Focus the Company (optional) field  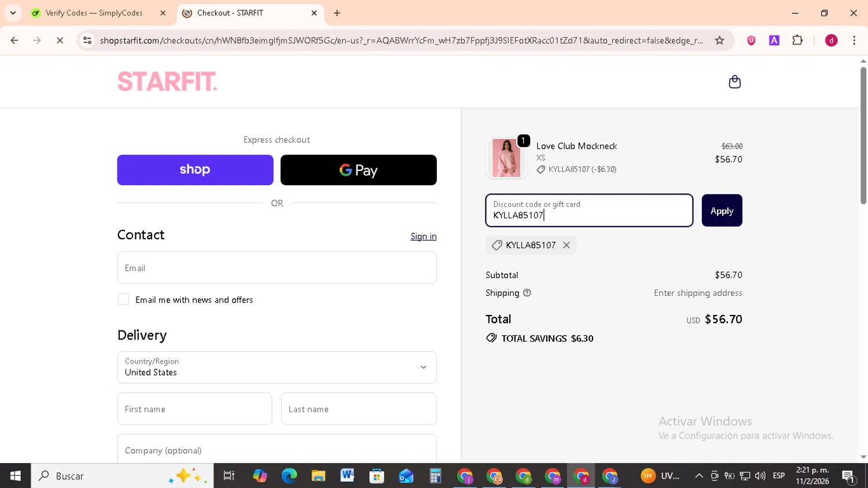tap(277, 449)
